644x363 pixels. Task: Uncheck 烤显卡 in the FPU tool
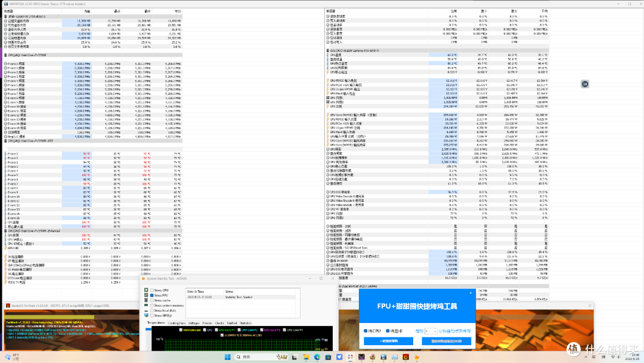coord(388,331)
